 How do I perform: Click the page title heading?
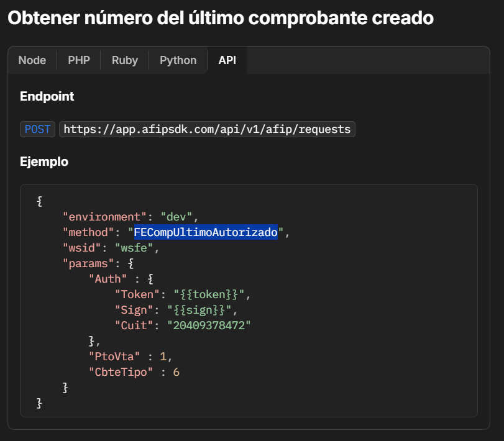[x=220, y=18]
